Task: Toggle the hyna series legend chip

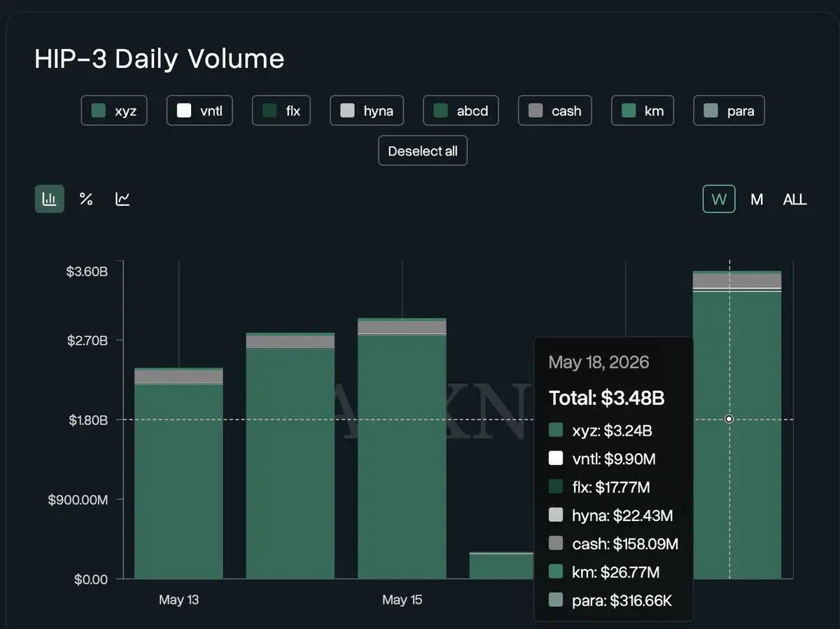Action: pos(367,111)
